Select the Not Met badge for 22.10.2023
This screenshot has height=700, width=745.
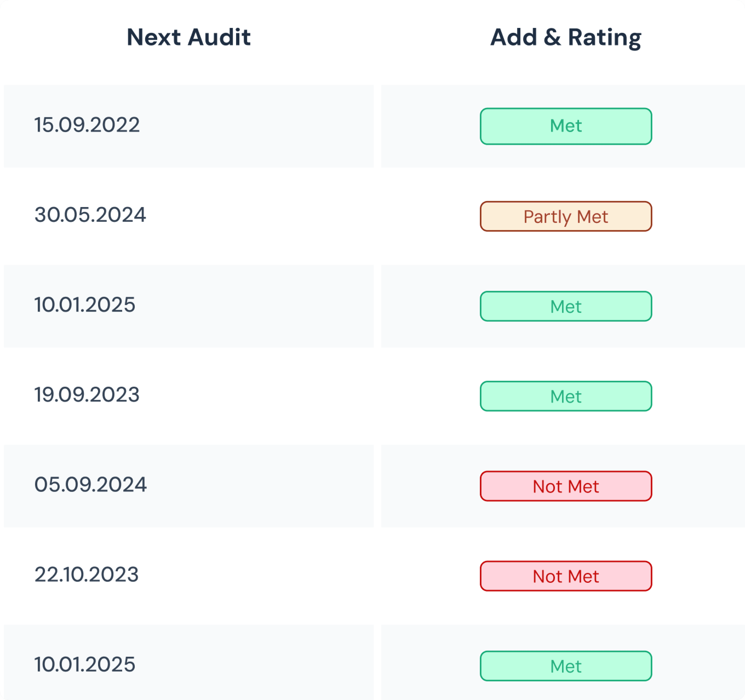565,576
